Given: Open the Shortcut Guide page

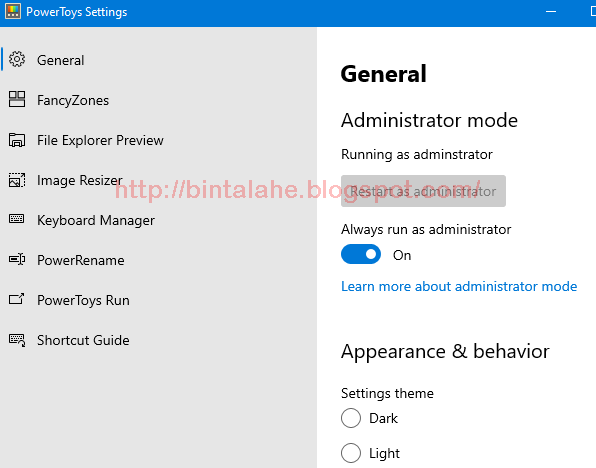Looking at the screenshot, I should [x=159, y=340].
